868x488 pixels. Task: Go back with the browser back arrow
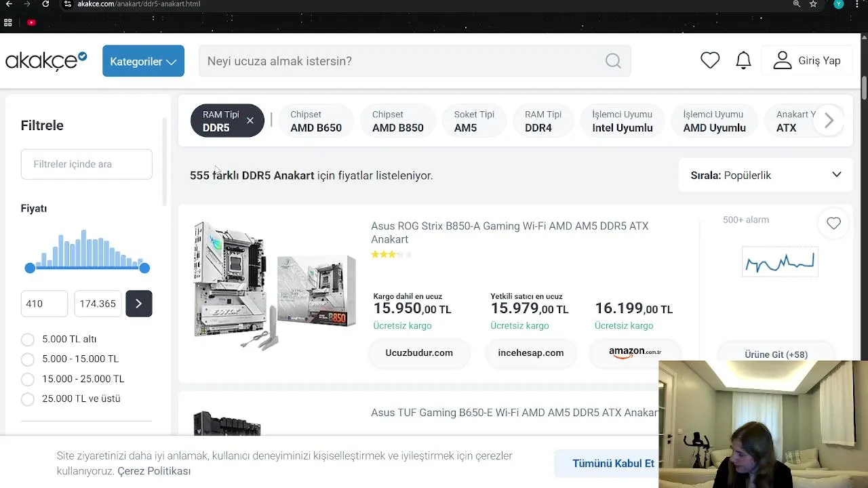[9, 4]
